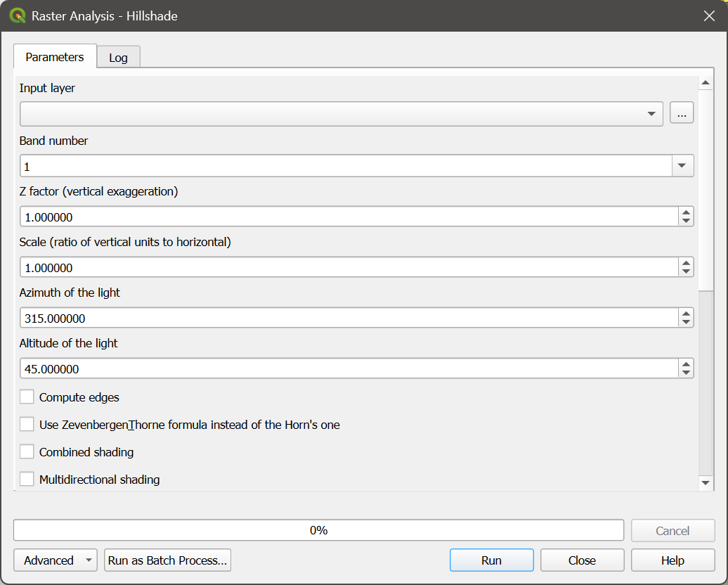The width and height of the screenshot is (728, 585).
Task: Enable Combined shading checkbox
Action: [x=27, y=452]
